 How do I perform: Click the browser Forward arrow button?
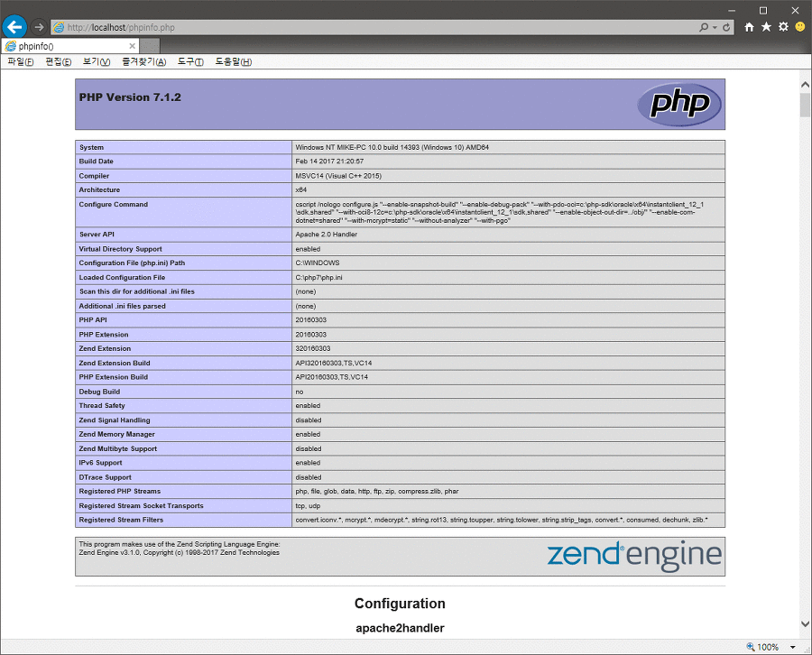[x=39, y=27]
